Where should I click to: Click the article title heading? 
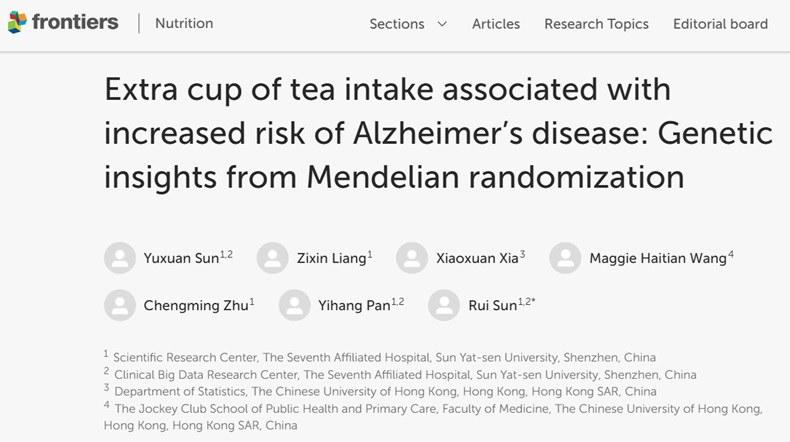(438, 133)
